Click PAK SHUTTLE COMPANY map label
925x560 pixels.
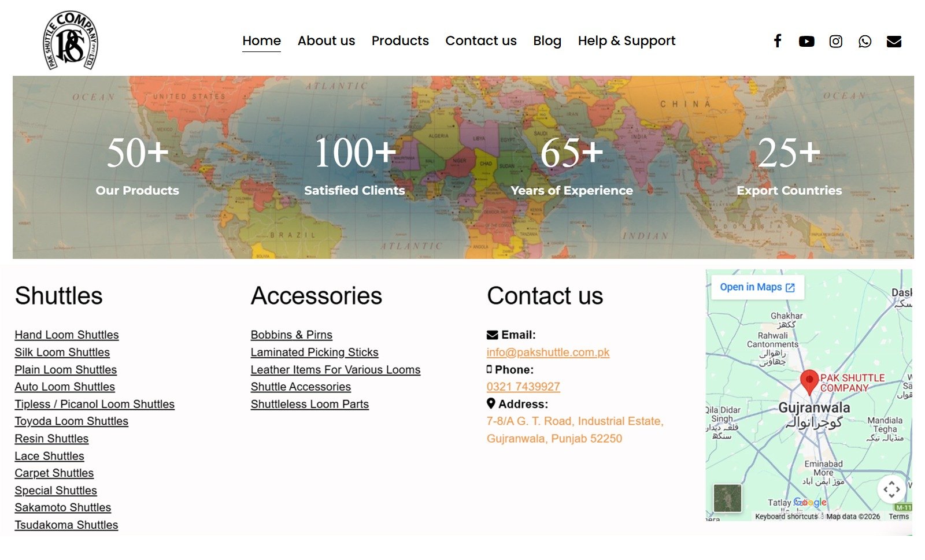pos(852,383)
